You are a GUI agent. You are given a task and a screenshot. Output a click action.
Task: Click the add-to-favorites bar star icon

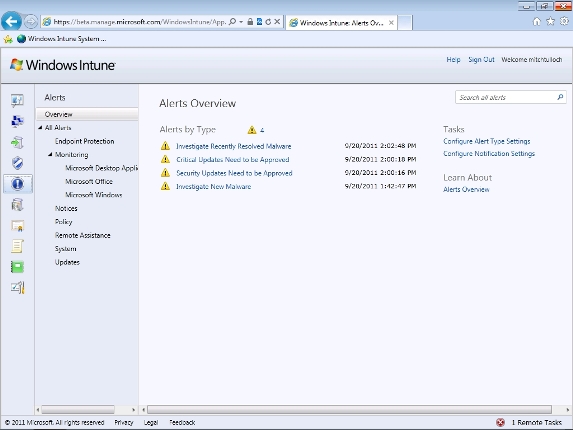coord(8,39)
